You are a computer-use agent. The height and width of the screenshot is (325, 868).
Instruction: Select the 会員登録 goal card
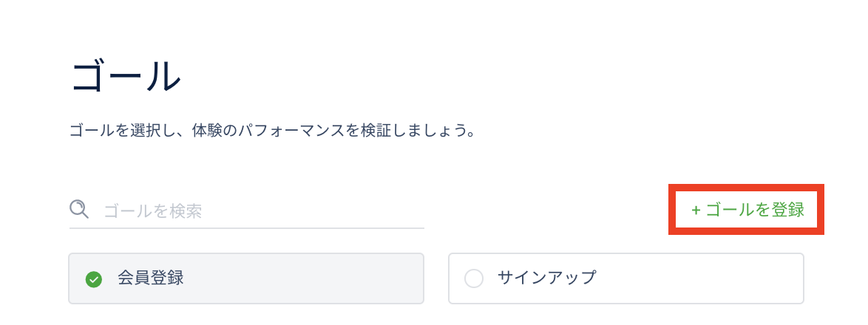246,278
